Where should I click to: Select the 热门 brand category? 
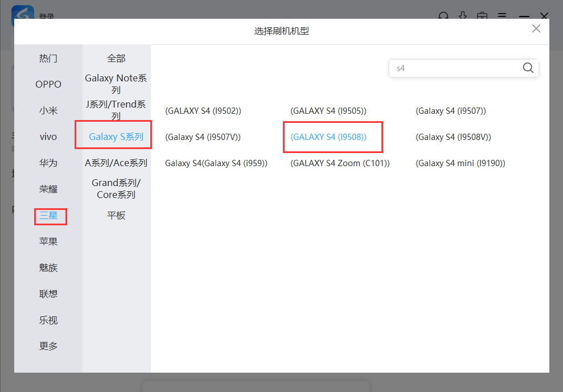[48, 58]
